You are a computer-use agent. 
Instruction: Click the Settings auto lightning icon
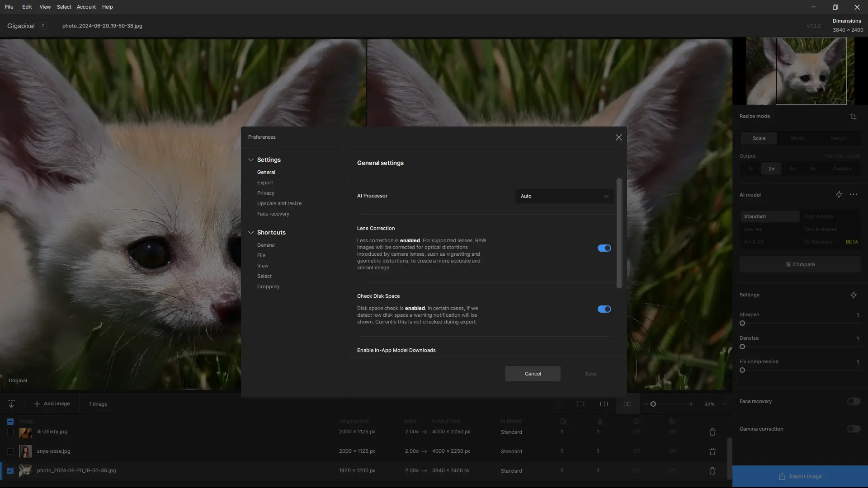853,295
